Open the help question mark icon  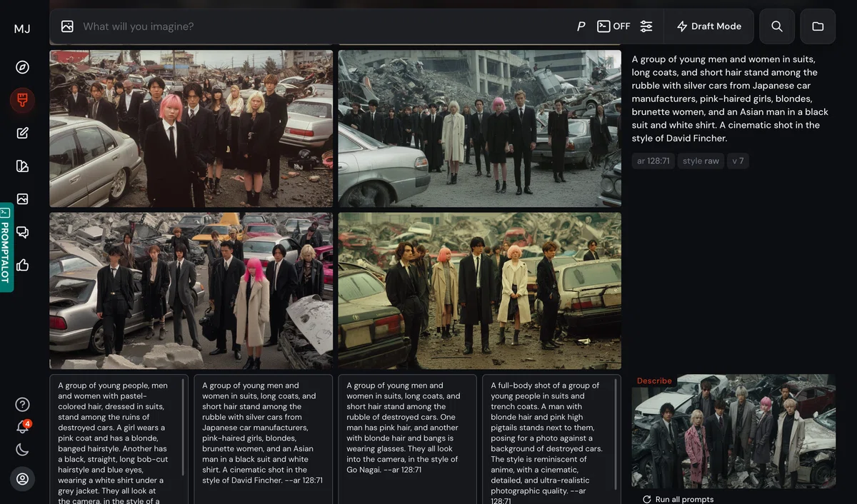coord(22,404)
